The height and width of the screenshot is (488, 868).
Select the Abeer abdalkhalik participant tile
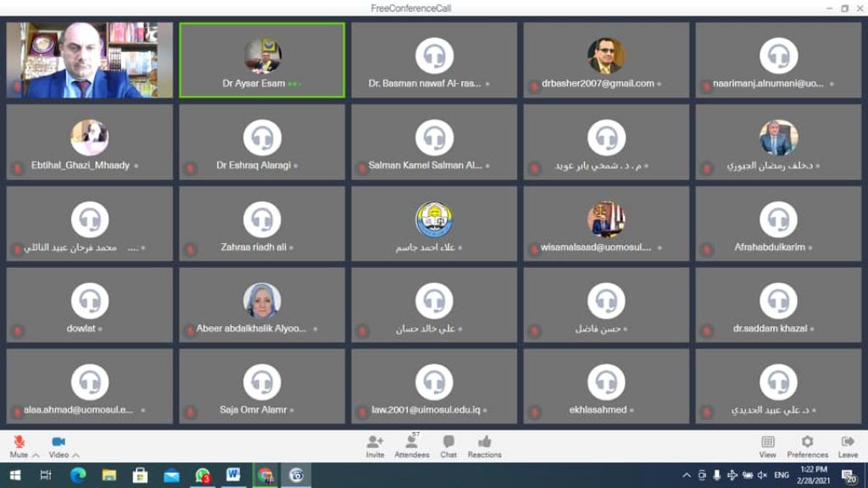coord(262,305)
